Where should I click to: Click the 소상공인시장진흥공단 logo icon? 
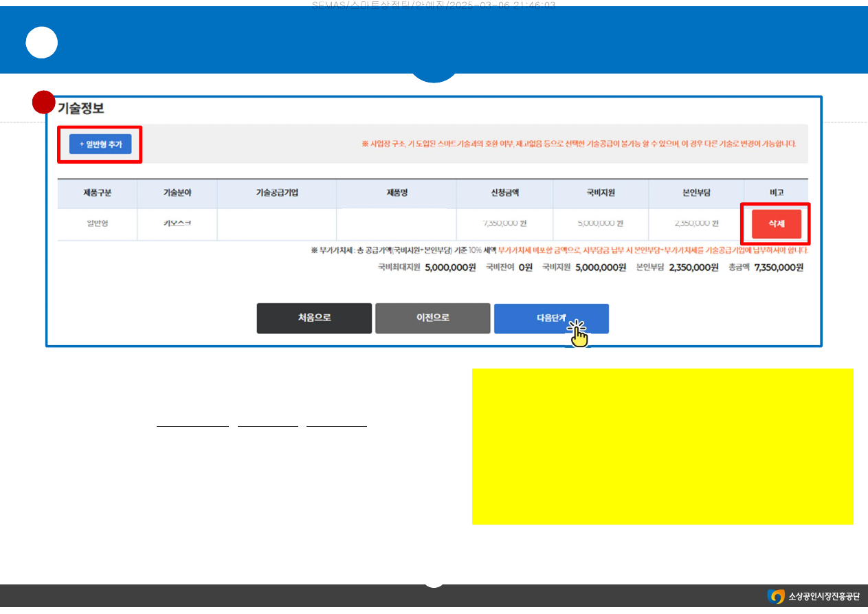(776, 596)
